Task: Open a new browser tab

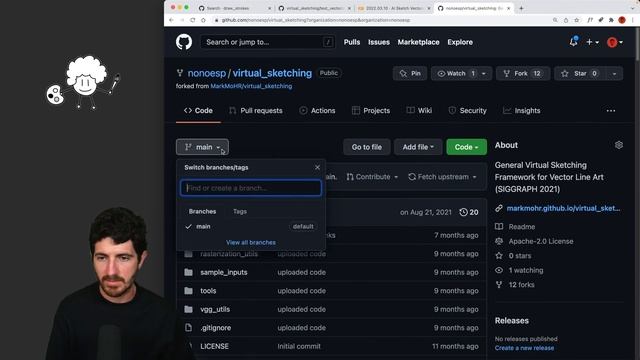Action: 521,8
